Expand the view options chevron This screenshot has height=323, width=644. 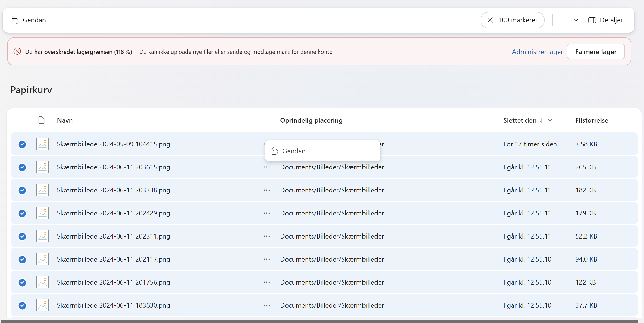coord(576,20)
